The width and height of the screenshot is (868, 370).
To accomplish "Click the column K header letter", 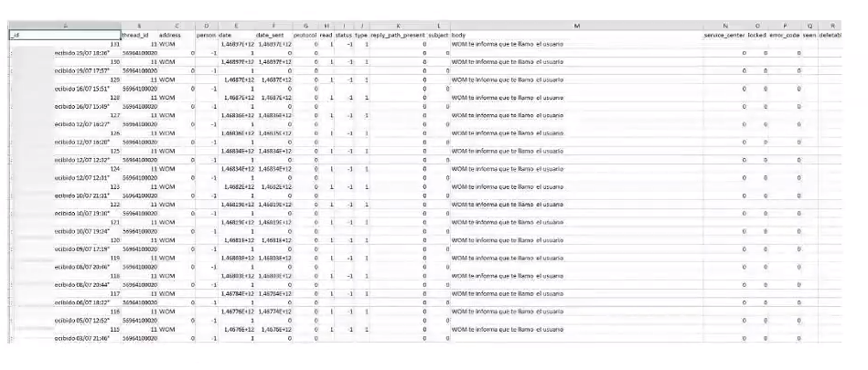I will pos(398,26).
